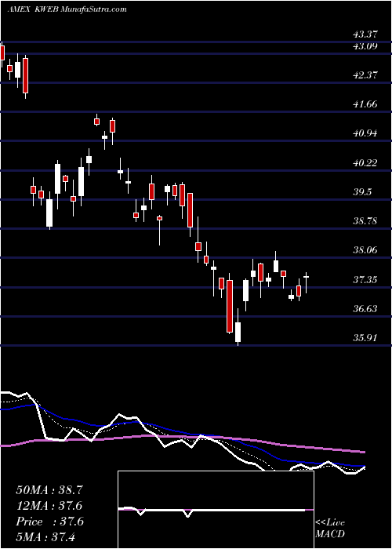
Task: Click the 37.35 price label
Action: point(365,280)
